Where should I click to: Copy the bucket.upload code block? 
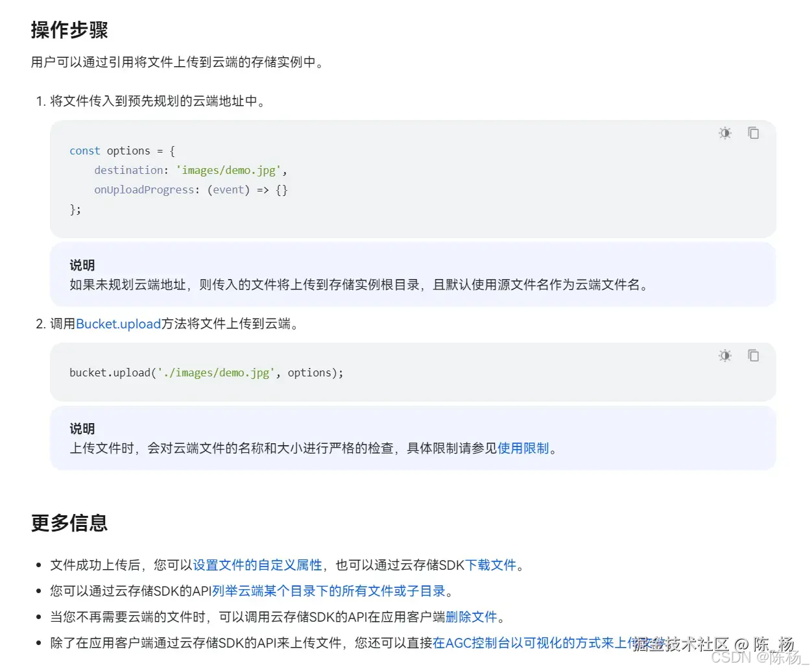[754, 356]
